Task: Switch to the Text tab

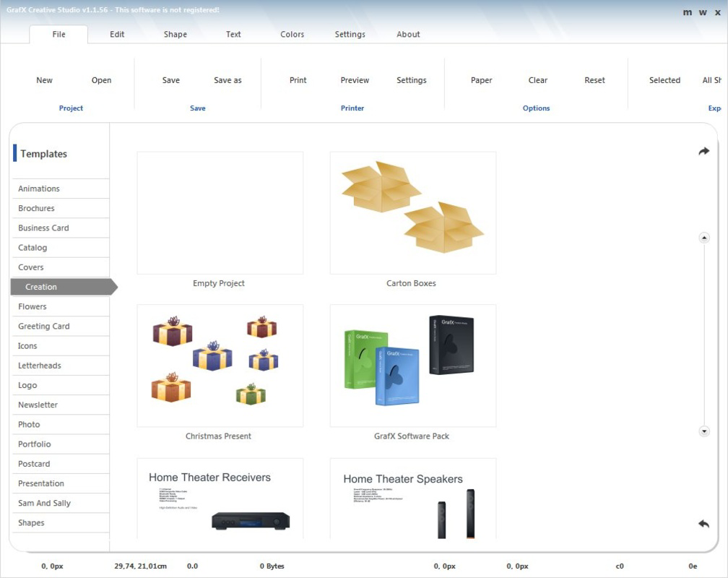Action: 233,35
